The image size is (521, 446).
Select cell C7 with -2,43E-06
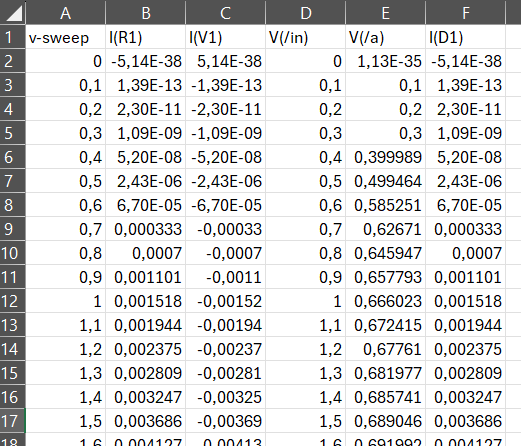226,181
